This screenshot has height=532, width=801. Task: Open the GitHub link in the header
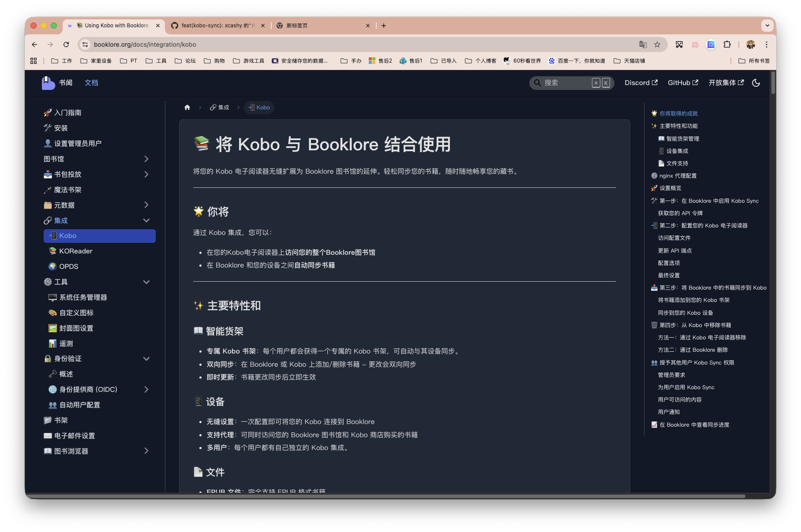pos(682,82)
